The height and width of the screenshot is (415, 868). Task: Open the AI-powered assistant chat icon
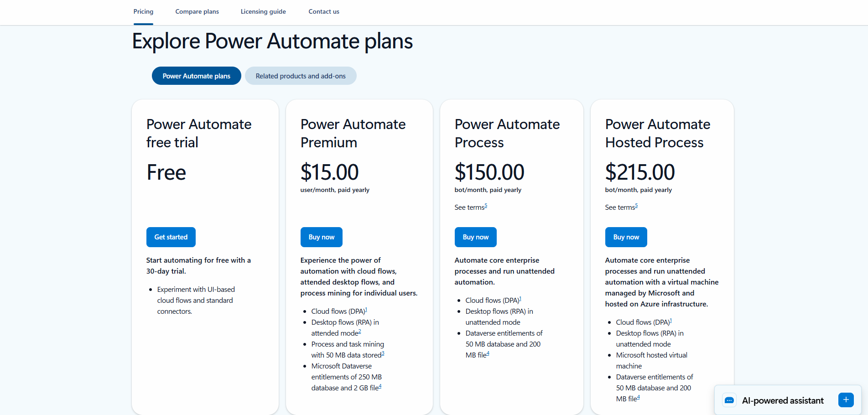pos(729,400)
